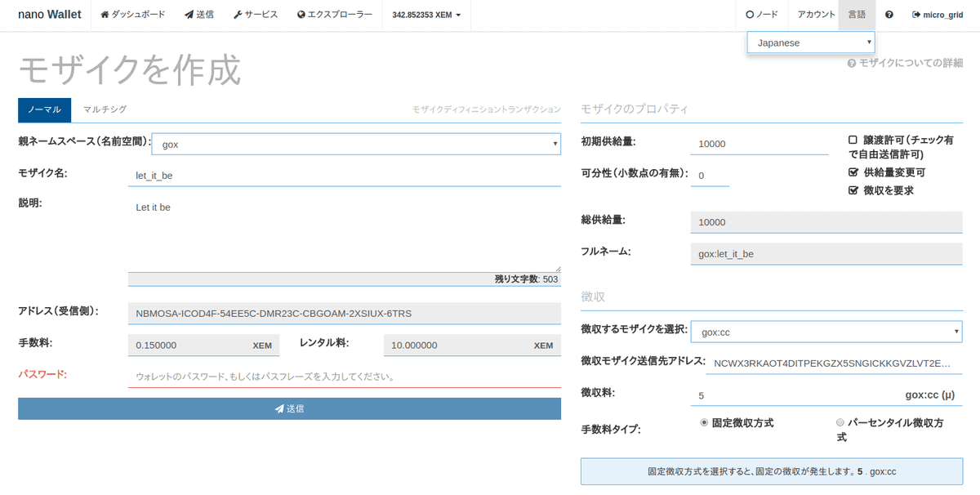The image size is (980, 495).
Task: Switch to the マルチシグ tab
Action: click(105, 109)
